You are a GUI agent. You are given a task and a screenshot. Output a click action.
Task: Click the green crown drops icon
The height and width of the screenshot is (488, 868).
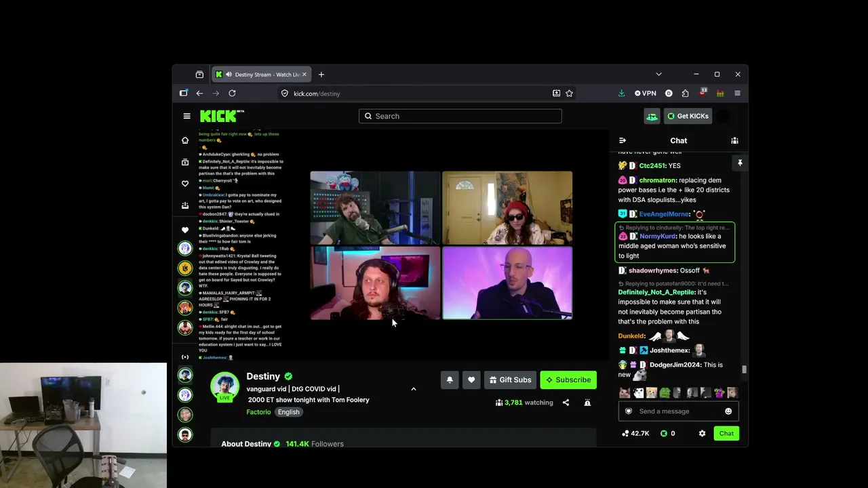[652, 116]
